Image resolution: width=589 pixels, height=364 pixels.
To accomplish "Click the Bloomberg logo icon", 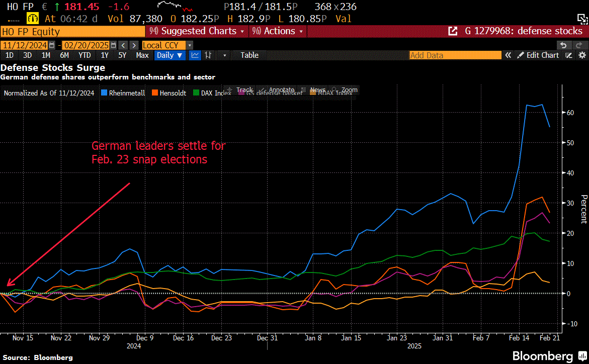I will click(x=582, y=356).
